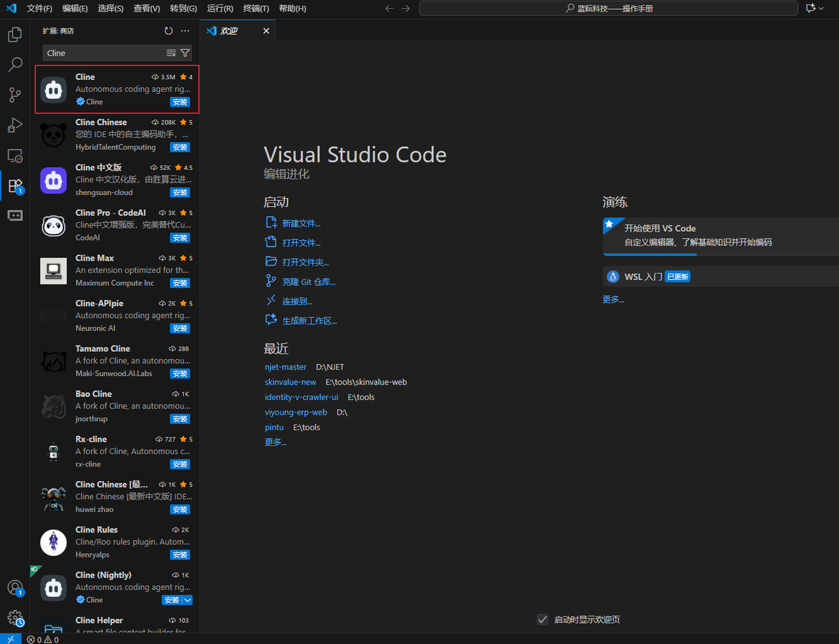Close the 欢迎 tab

click(266, 31)
